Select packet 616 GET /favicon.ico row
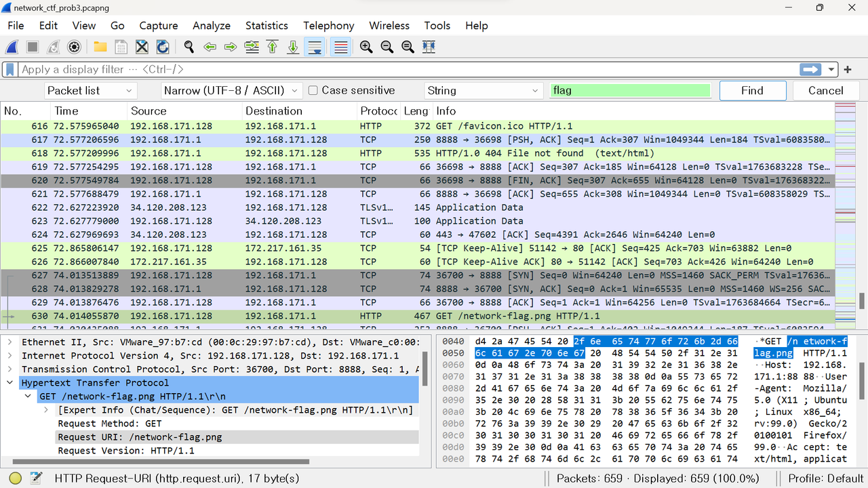This screenshot has width=868, height=488. (418, 126)
